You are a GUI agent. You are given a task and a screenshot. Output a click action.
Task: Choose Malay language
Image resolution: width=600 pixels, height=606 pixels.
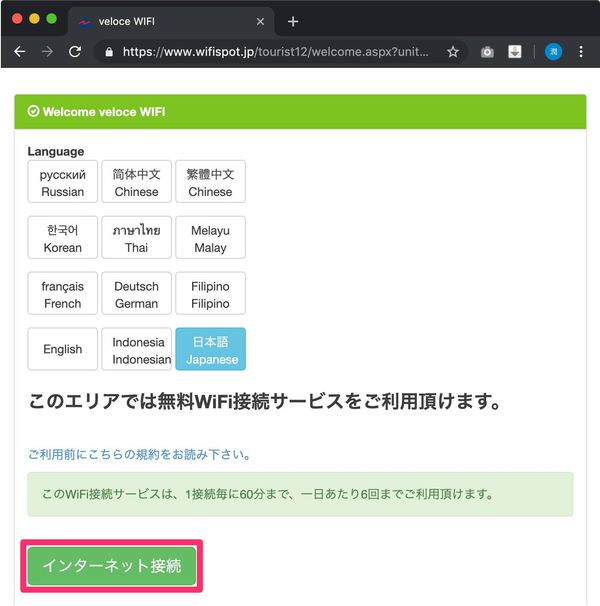(210, 237)
